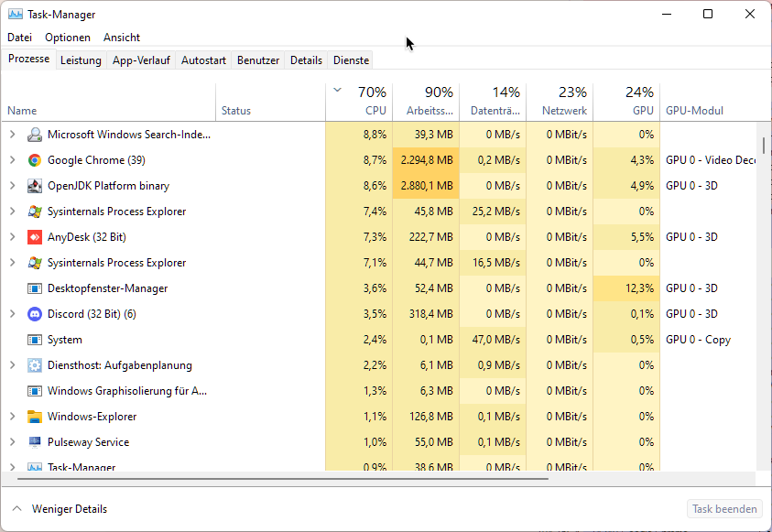The width and height of the screenshot is (772, 532).
Task: Click the Discord process icon
Action: click(x=35, y=314)
